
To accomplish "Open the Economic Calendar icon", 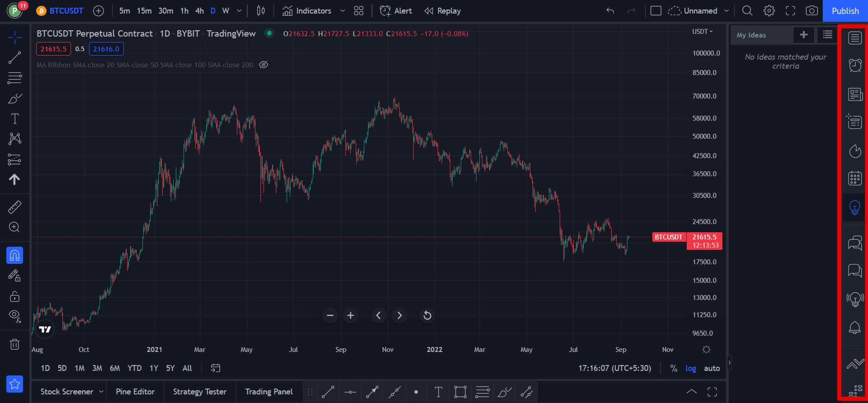I will (854, 178).
